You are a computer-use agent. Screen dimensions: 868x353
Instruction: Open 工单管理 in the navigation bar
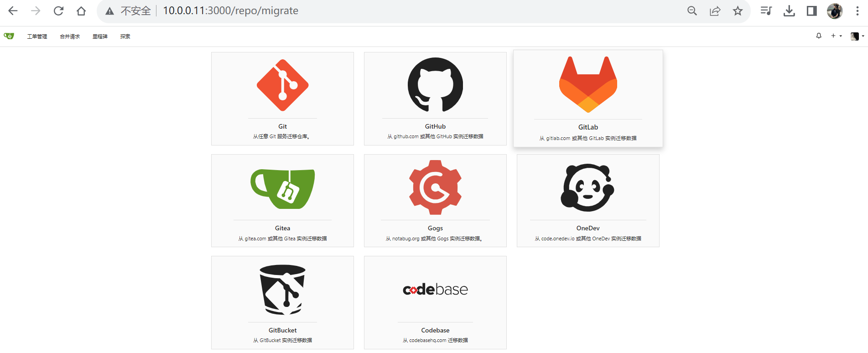click(37, 36)
